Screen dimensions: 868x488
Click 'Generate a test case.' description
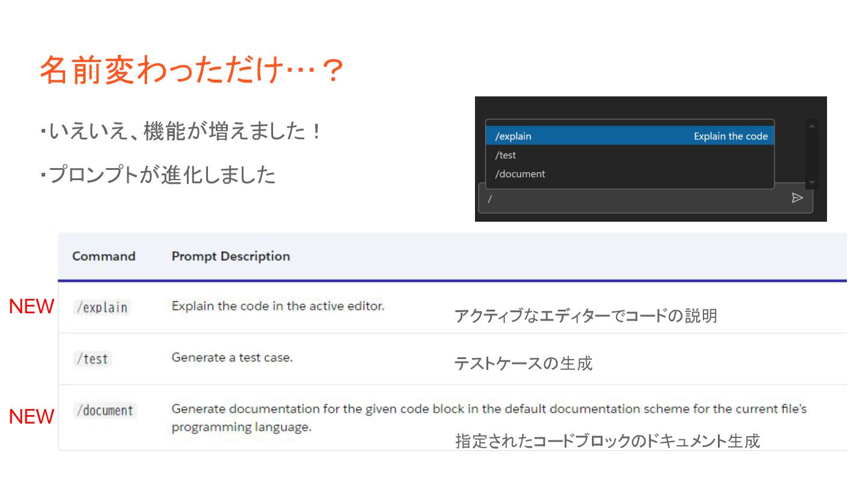coord(232,358)
